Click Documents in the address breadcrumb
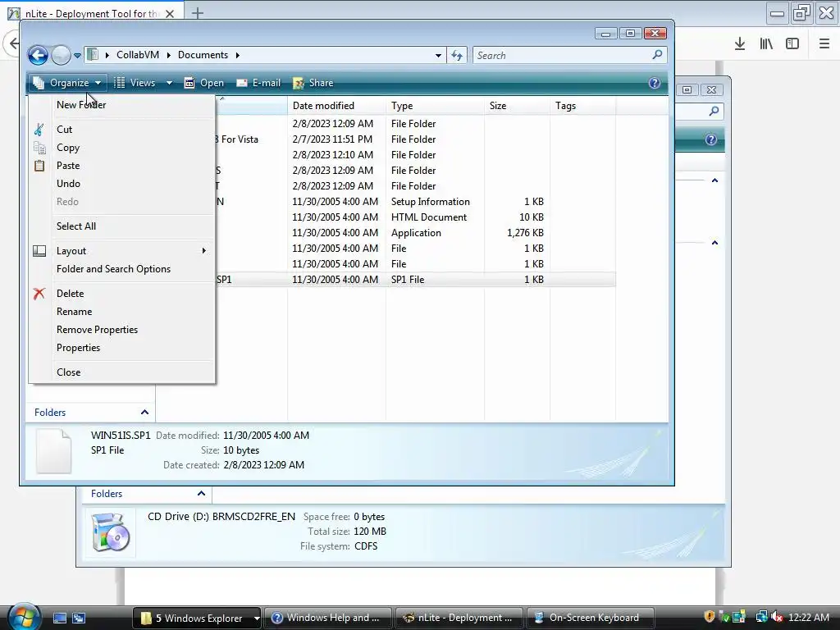Screen dimensions: 840x630 click(x=203, y=55)
